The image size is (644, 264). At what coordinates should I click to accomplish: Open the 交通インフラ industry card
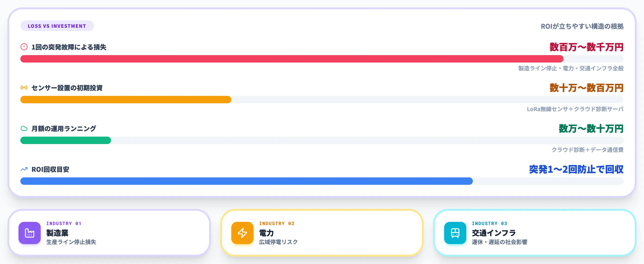[x=535, y=233]
